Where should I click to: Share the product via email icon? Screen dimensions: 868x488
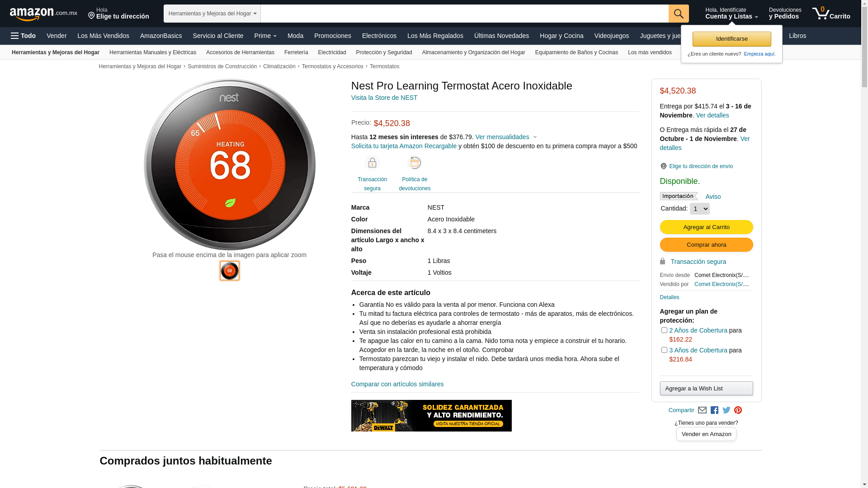point(702,410)
